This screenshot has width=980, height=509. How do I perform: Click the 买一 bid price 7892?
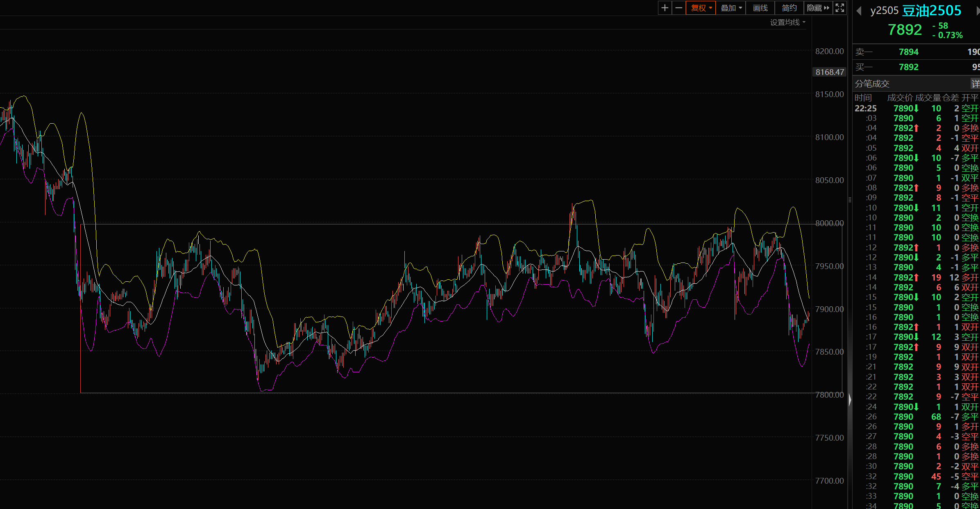coord(908,67)
